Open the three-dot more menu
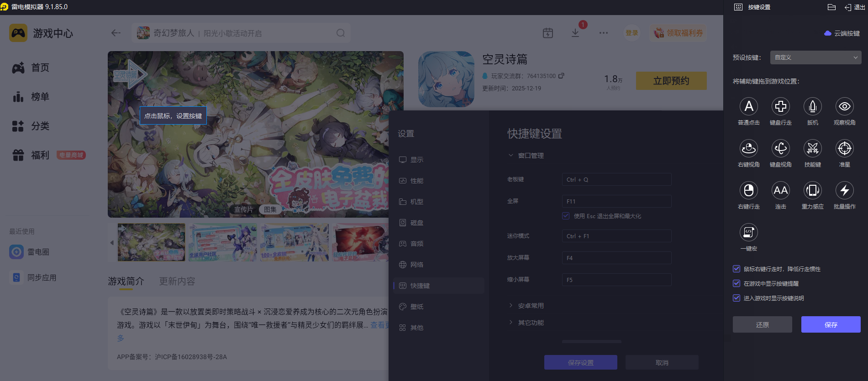The height and width of the screenshot is (381, 868). (x=604, y=33)
